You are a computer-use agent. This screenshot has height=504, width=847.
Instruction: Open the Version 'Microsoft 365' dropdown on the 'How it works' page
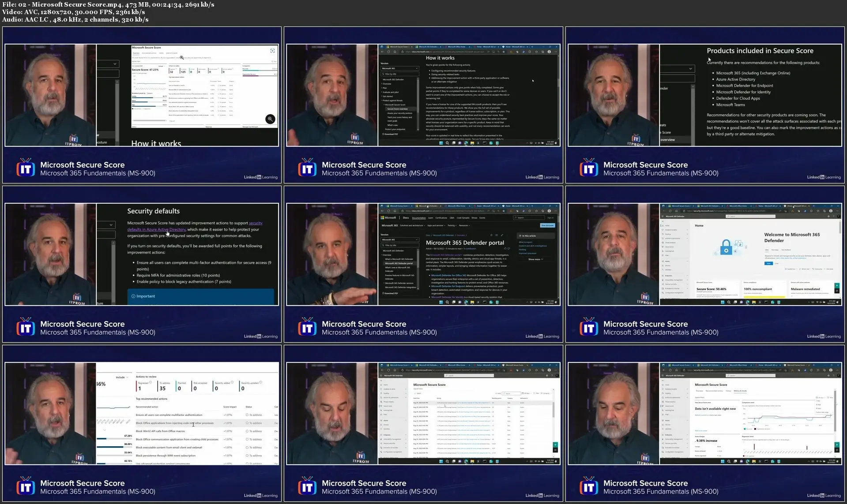coord(399,68)
